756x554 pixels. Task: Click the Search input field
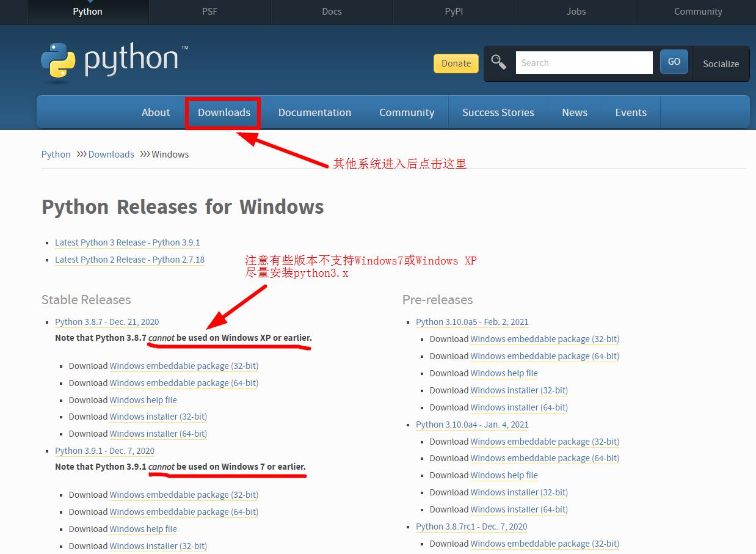pos(584,62)
